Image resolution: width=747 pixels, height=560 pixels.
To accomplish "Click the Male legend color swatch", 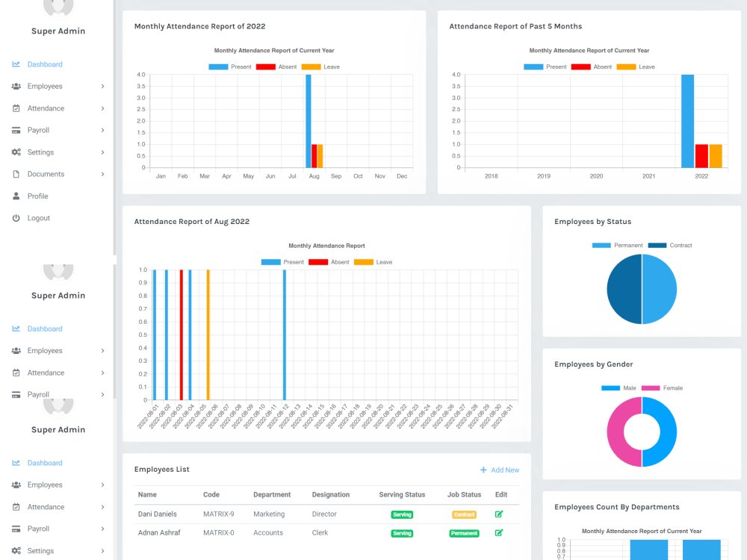I will point(610,388).
